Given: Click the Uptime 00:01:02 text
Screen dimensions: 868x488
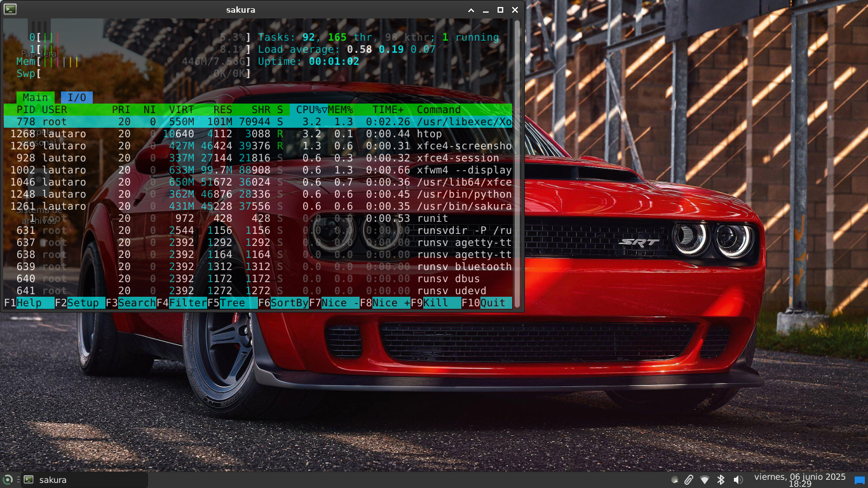Looking at the screenshot, I should [x=309, y=62].
